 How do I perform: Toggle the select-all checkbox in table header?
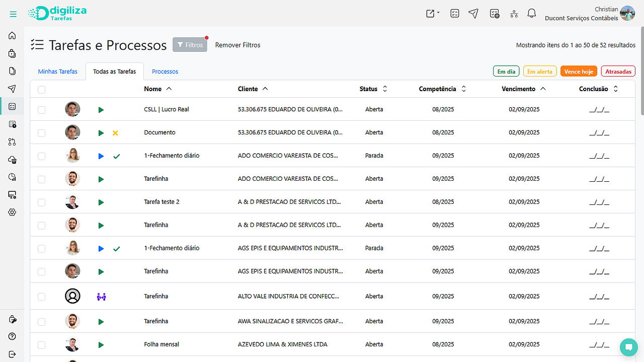[x=41, y=90]
